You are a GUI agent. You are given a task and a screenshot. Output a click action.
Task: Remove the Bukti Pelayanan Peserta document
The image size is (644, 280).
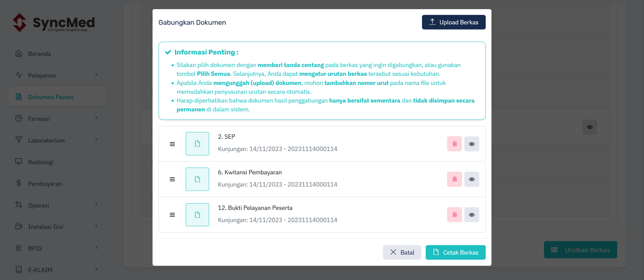click(x=454, y=214)
